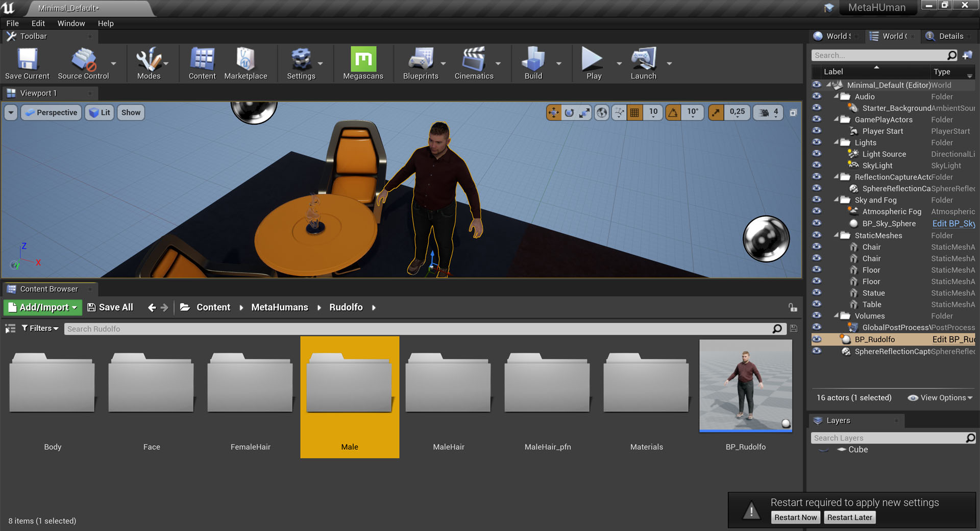Toggle the Content Browser sources panel icon

[10, 329]
